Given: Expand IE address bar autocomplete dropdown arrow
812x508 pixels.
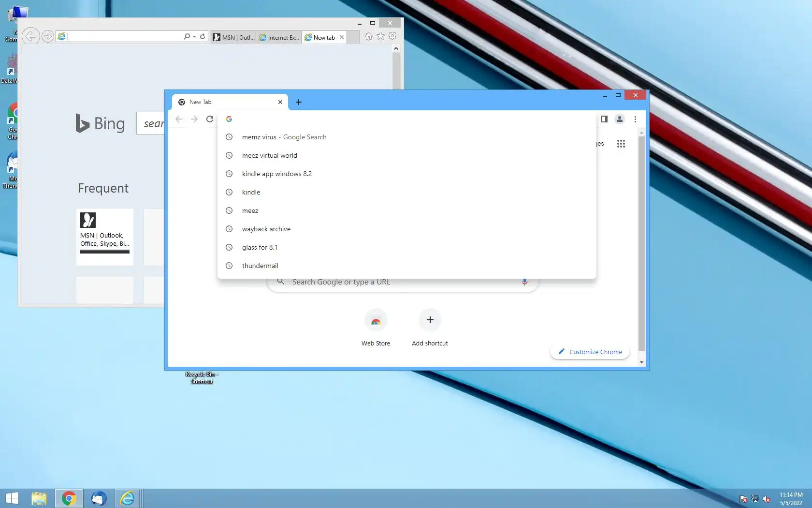Looking at the screenshot, I should (194, 36).
